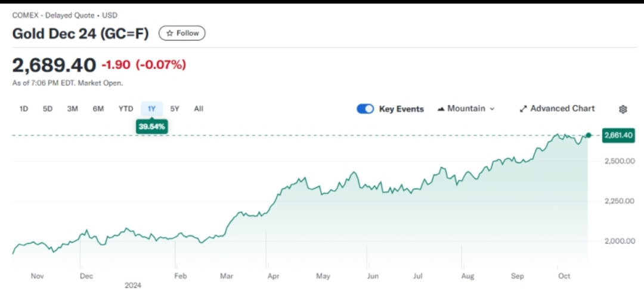Image resolution: width=644 pixels, height=289 pixels.
Task: Click the Jul month label on axis
Action: pos(418,276)
